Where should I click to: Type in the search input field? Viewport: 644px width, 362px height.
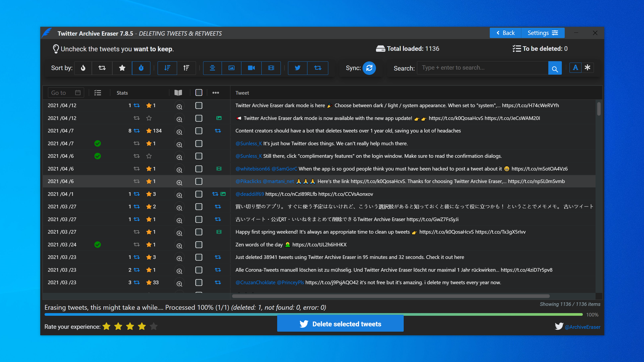coord(482,68)
